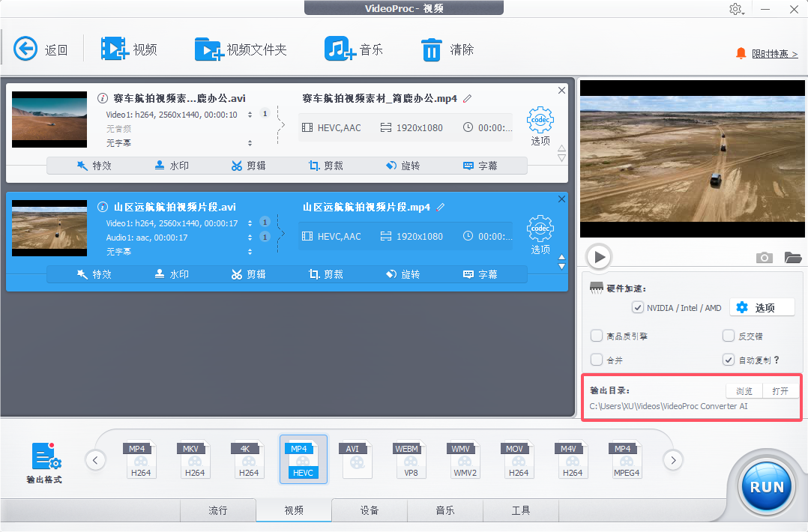Enable the 高品质引擎 high quality engine checkbox

click(x=596, y=336)
